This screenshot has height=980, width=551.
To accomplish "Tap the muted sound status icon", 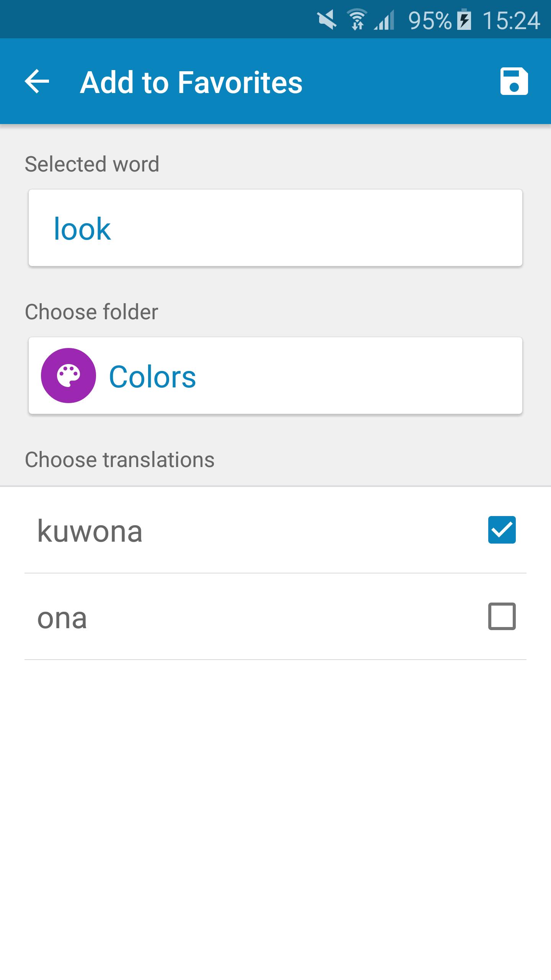I will (x=327, y=20).
